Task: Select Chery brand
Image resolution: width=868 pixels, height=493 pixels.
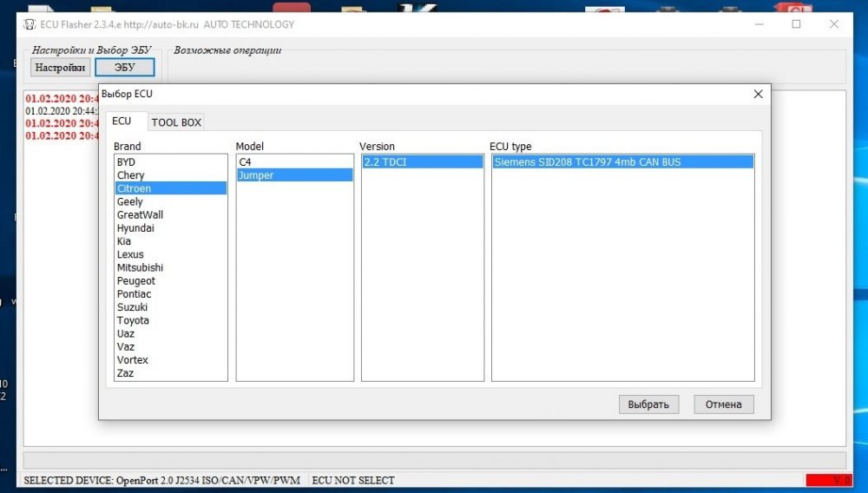Action: tap(170, 175)
